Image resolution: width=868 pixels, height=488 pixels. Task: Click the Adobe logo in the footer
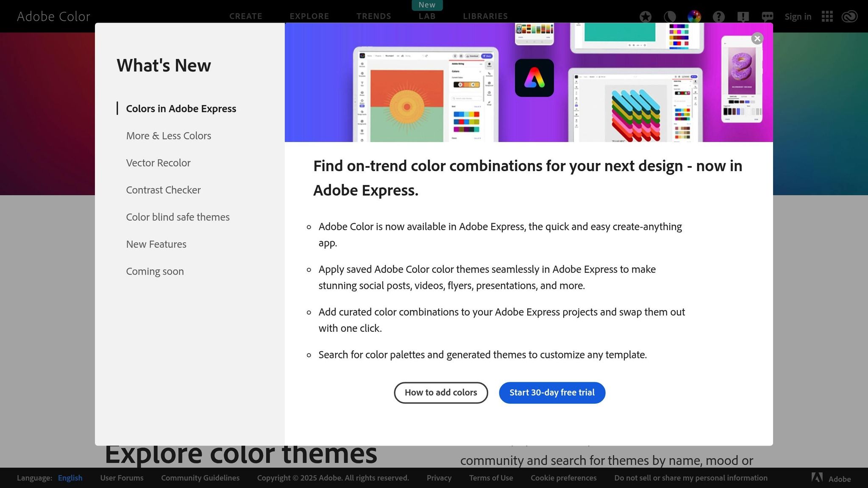[817, 477]
